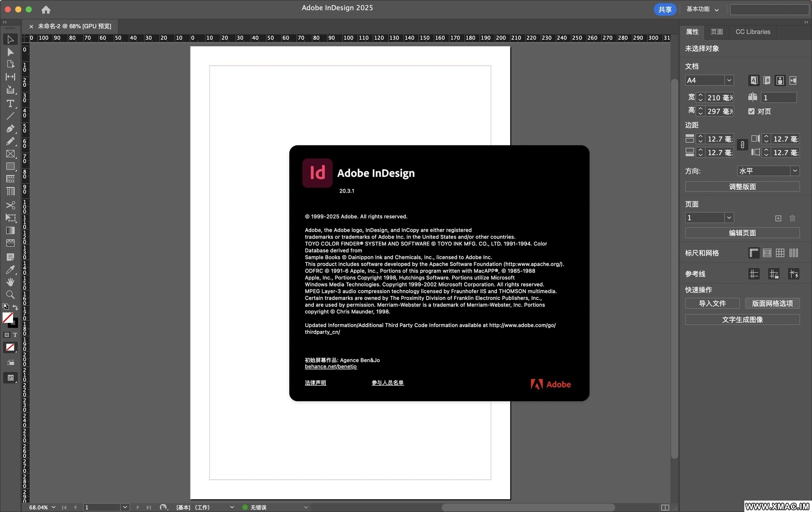Screen dimensions: 812x512
Task: Open the page number dropdown in 页面 section
Action: click(729, 218)
